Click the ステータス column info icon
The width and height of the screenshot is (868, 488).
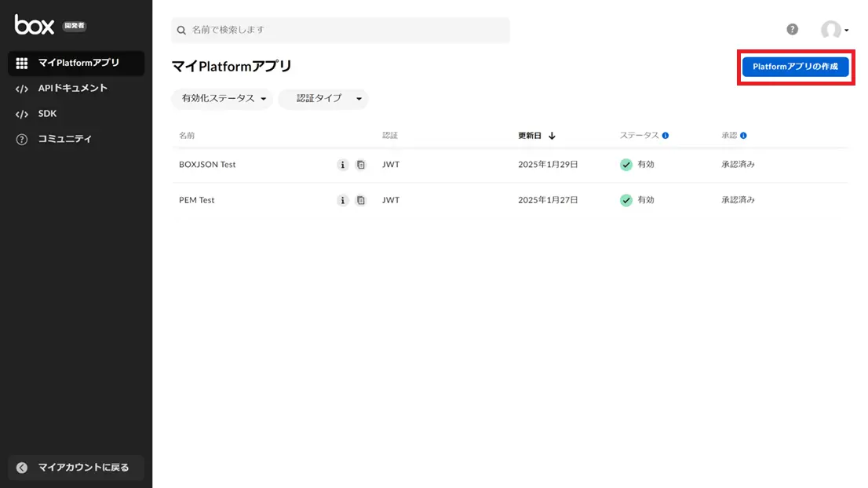tap(666, 136)
